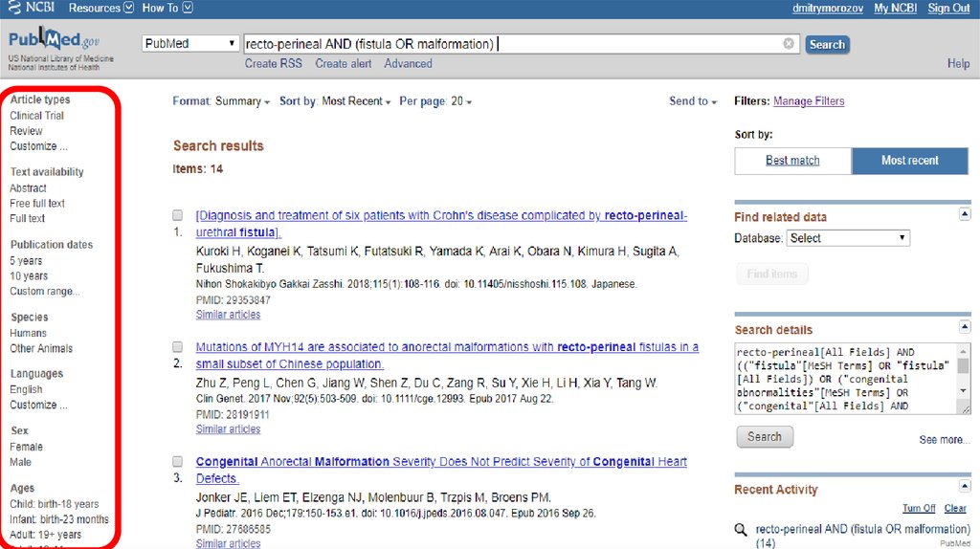Check the box for result 1
980x549 pixels.
[178, 216]
